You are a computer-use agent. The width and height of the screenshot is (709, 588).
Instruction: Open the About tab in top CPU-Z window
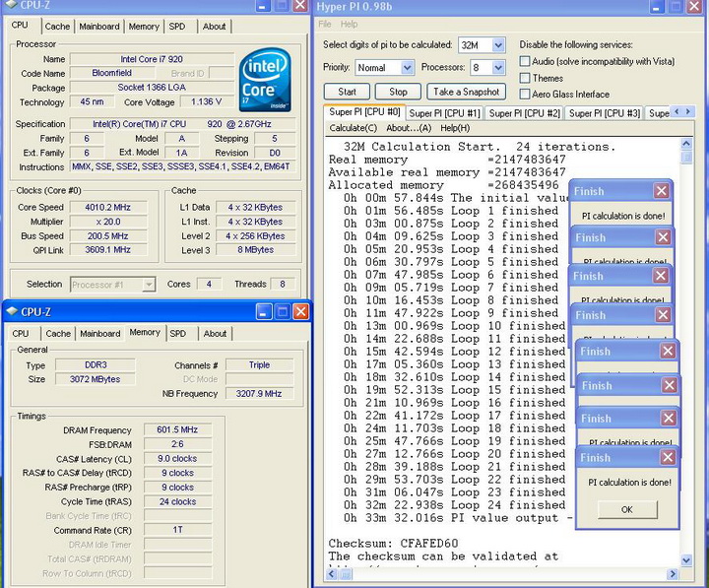click(214, 27)
